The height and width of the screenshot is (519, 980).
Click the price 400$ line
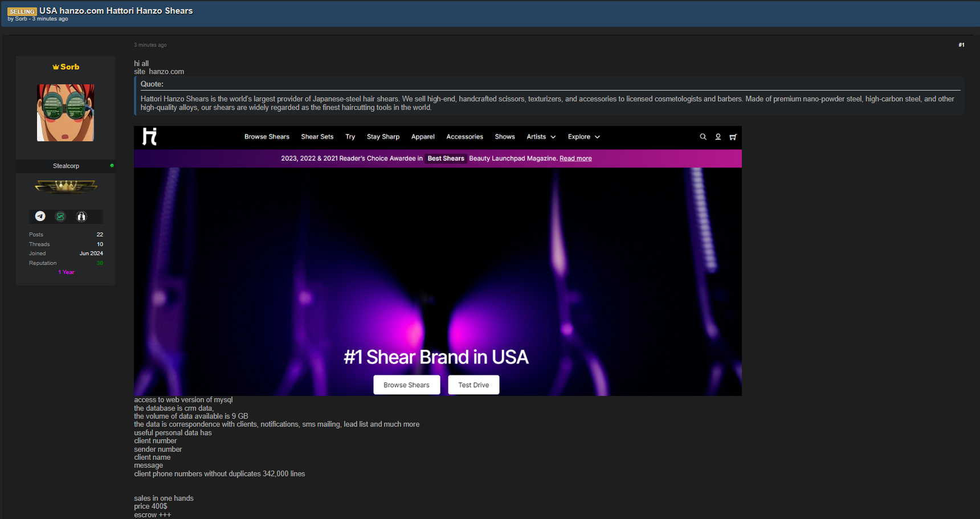[x=151, y=506]
